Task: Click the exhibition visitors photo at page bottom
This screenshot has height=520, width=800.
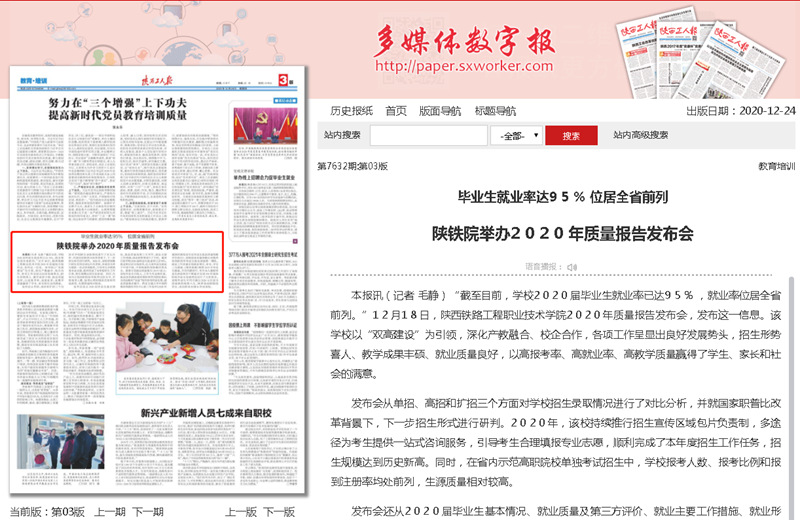Action: pyautogui.click(x=61, y=442)
